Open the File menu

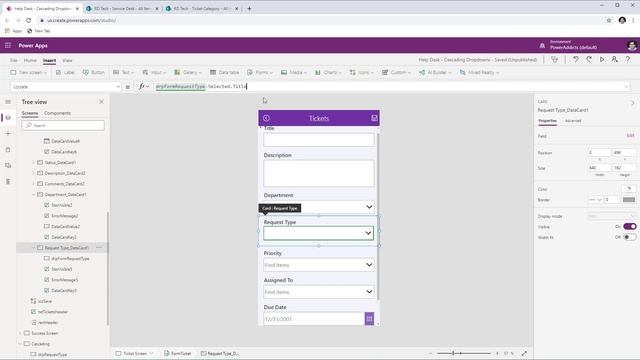[x=13, y=60]
